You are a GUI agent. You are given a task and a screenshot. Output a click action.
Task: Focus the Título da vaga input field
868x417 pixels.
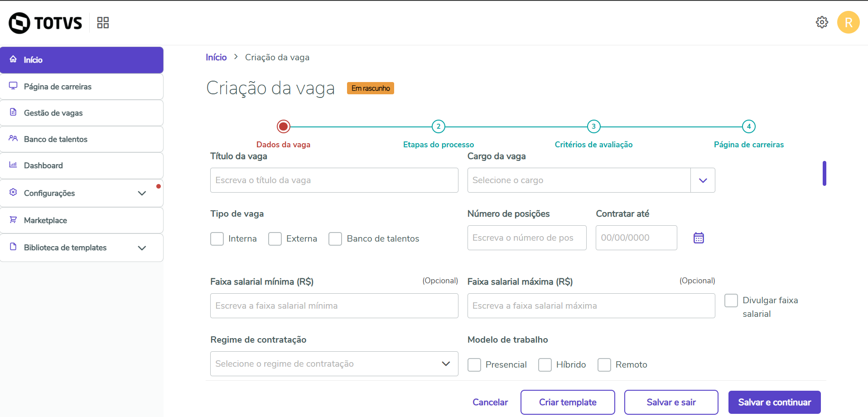click(x=334, y=180)
